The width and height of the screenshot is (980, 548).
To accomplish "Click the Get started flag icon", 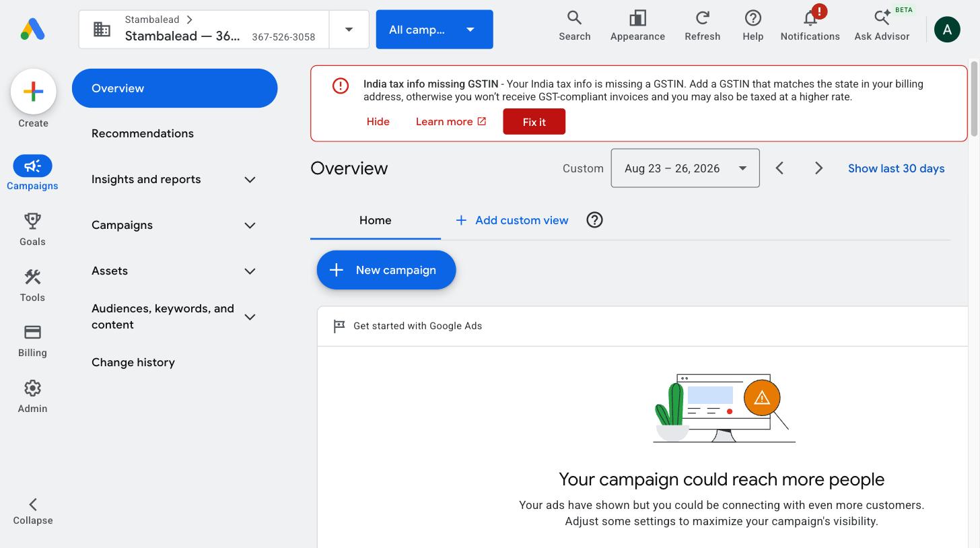I will [x=339, y=326].
